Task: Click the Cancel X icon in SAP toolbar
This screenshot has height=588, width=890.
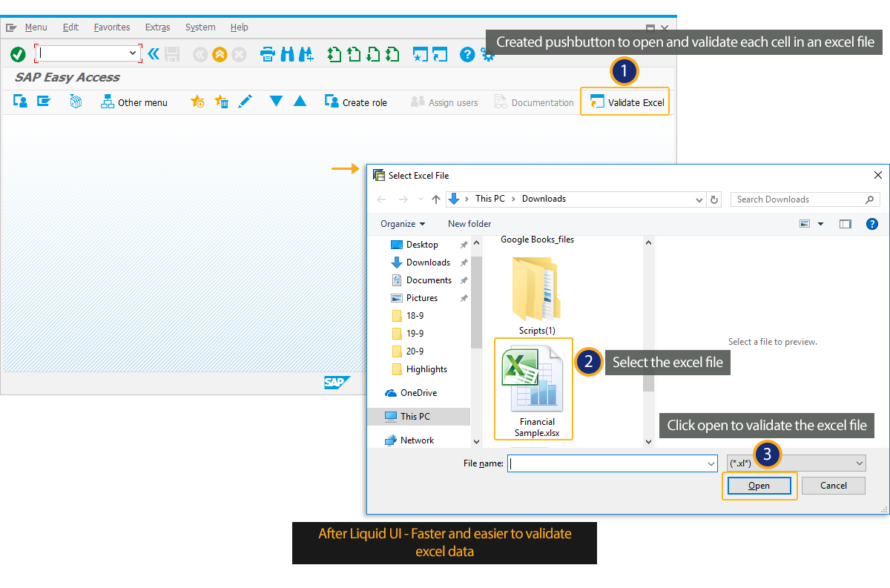Action: [x=239, y=54]
